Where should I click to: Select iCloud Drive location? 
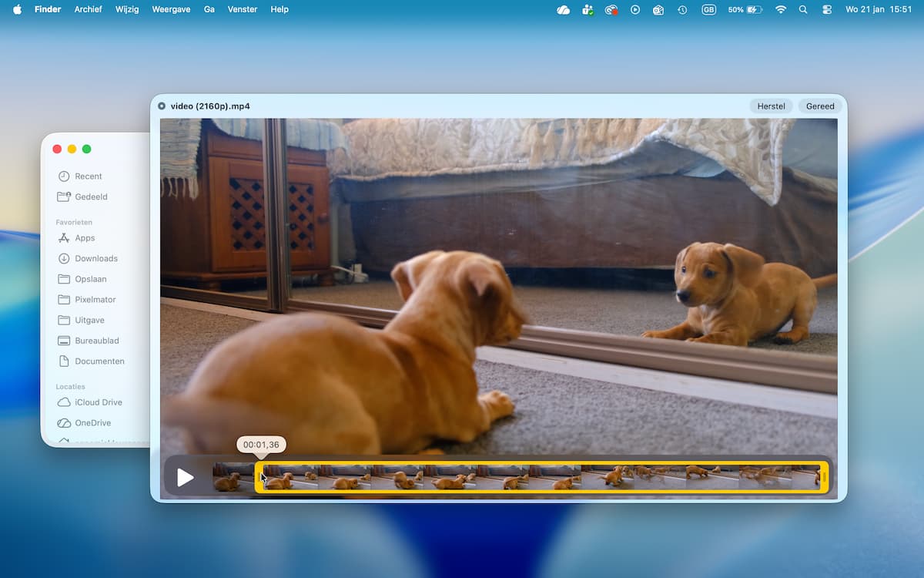click(98, 402)
